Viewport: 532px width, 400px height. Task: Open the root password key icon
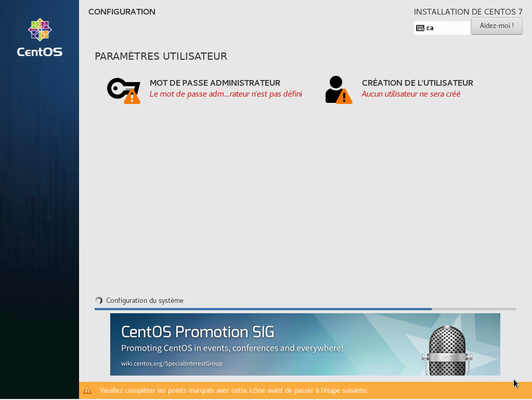pos(124,90)
